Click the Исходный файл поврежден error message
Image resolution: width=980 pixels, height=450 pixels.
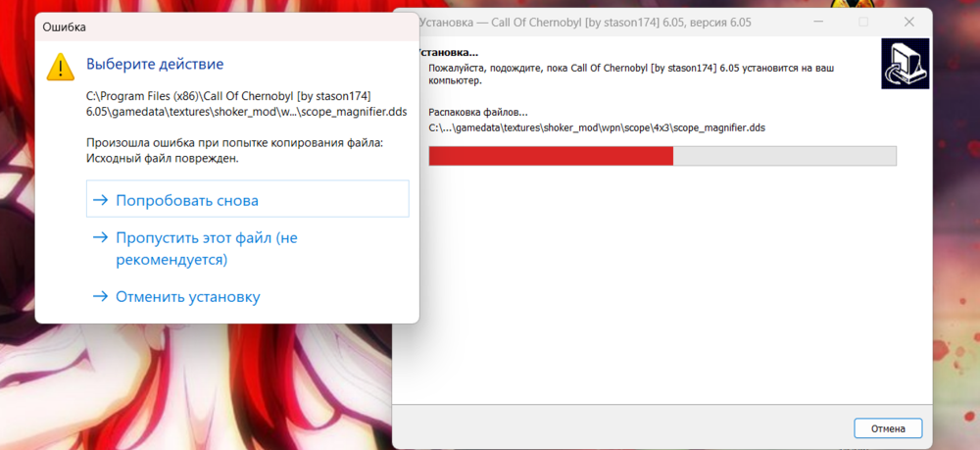[x=163, y=158]
